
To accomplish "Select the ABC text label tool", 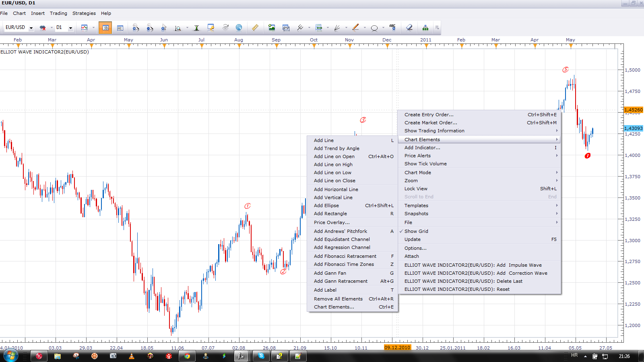I will (392, 28).
